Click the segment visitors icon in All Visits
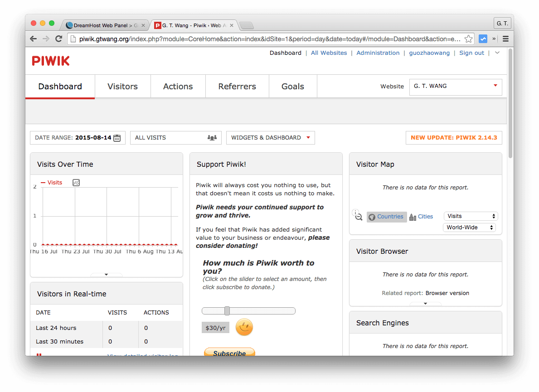Screen dimensions: 539x392 click(212, 137)
